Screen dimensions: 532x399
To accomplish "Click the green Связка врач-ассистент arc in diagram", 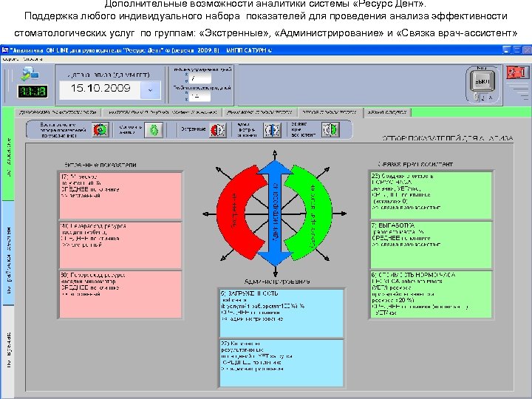I will 318,214.
